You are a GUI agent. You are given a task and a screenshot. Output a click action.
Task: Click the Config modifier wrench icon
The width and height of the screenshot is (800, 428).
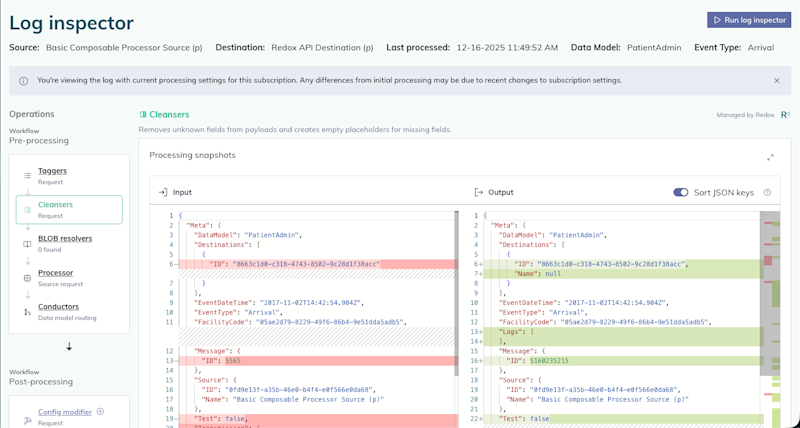(x=27, y=421)
